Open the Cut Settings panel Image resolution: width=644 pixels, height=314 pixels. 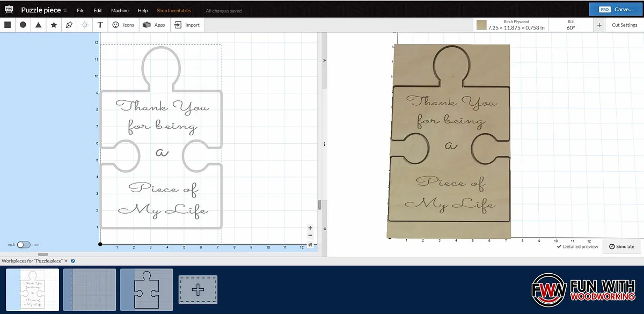point(624,25)
